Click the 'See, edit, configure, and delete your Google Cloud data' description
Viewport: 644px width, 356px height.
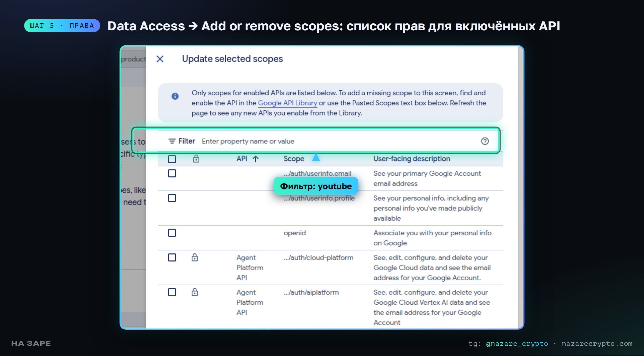[432, 267]
